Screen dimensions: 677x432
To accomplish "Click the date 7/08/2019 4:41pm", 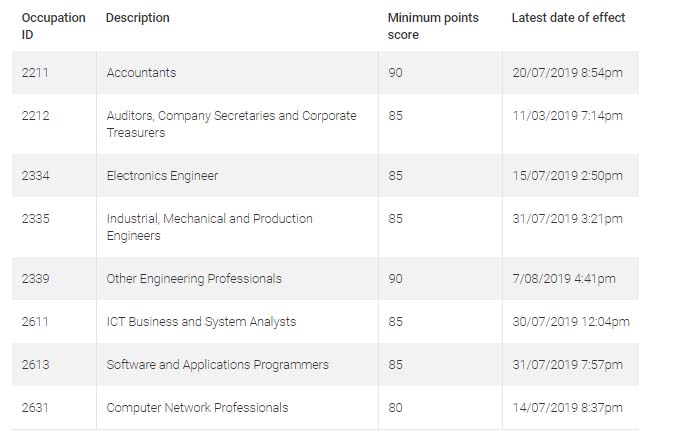I will (x=564, y=279).
